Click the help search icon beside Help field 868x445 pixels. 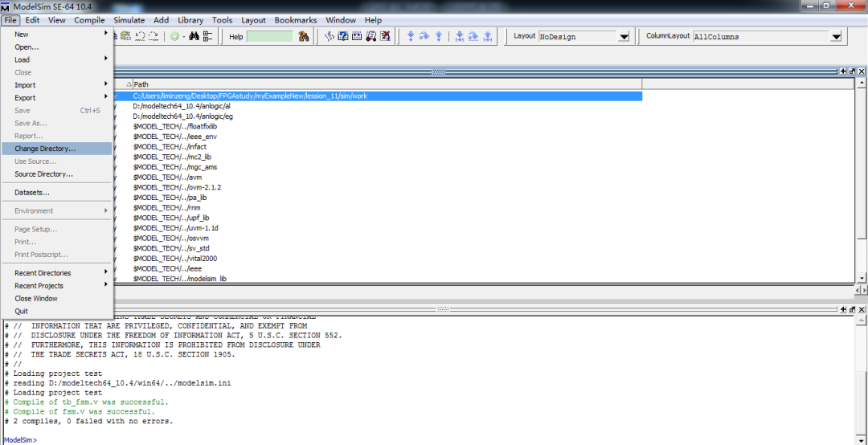coord(304,36)
